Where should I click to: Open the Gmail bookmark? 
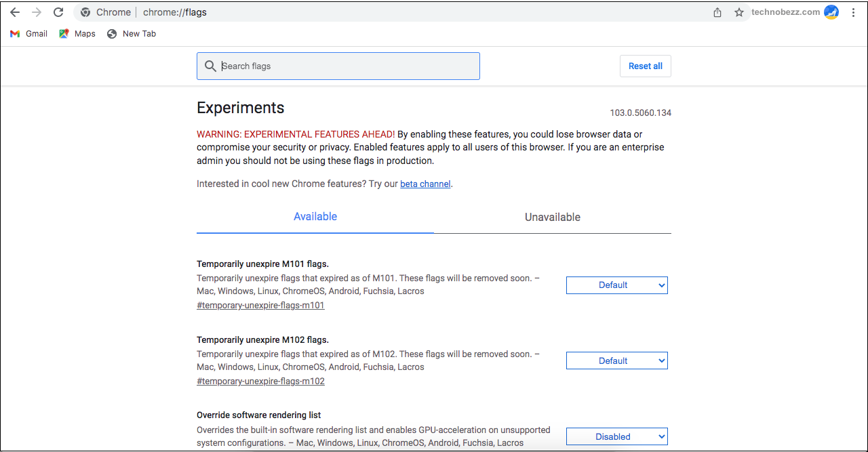tap(29, 34)
